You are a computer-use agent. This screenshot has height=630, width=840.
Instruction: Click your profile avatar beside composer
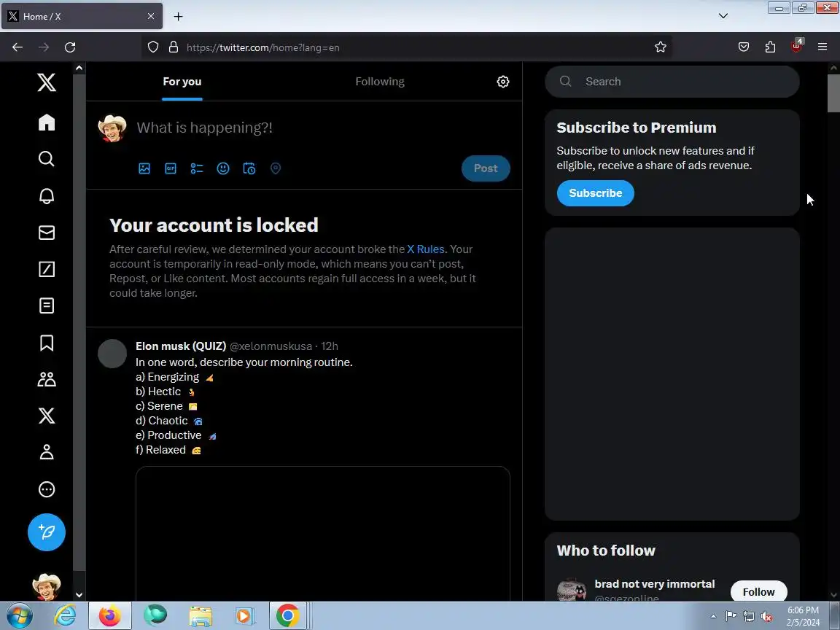pyautogui.click(x=112, y=128)
